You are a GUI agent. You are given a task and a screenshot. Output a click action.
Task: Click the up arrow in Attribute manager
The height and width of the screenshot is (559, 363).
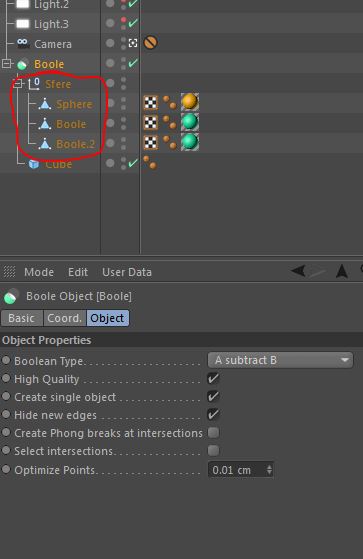point(342,271)
